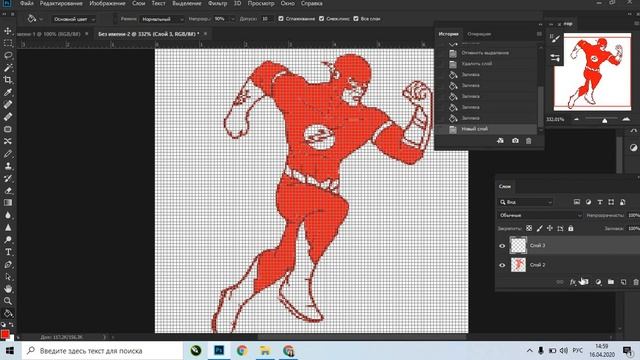Toggle lock image pixels brush icon
The height and width of the screenshot is (360, 640).
[x=540, y=229]
